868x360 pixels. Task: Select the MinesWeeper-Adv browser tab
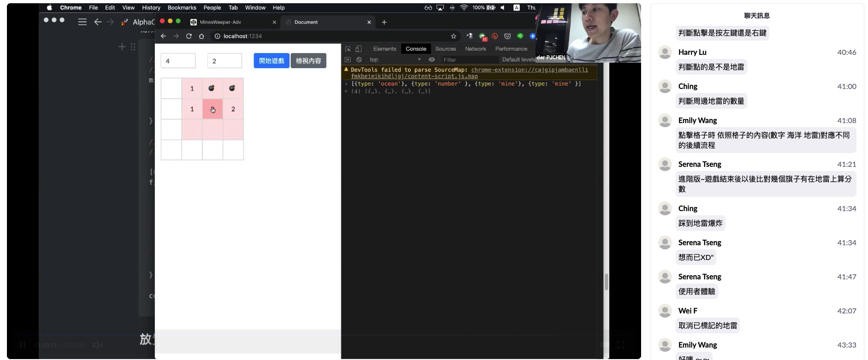[x=233, y=22]
